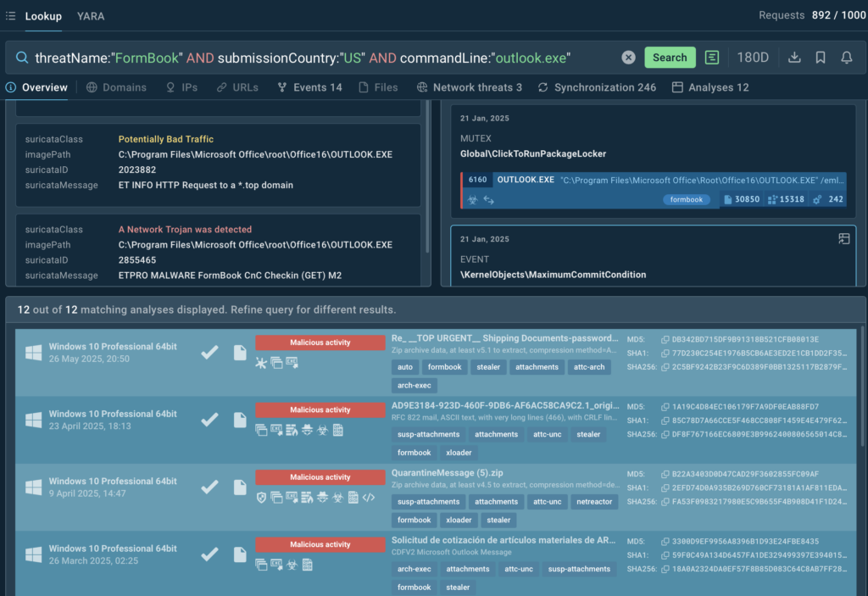The image size is (868, 596).
Task: Clear the search query with the X icon
Action: click(x=628, y=58)
